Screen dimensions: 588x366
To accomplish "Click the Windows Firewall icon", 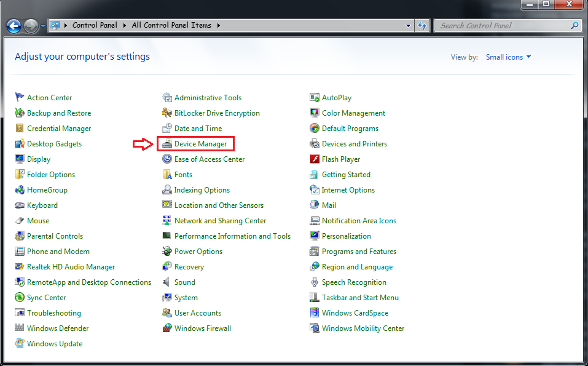I will pos(167,328).
